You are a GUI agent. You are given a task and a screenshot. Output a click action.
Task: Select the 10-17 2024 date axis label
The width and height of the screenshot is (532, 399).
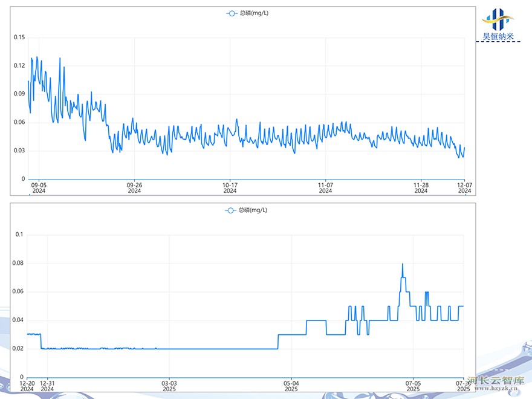pos(230,188)
